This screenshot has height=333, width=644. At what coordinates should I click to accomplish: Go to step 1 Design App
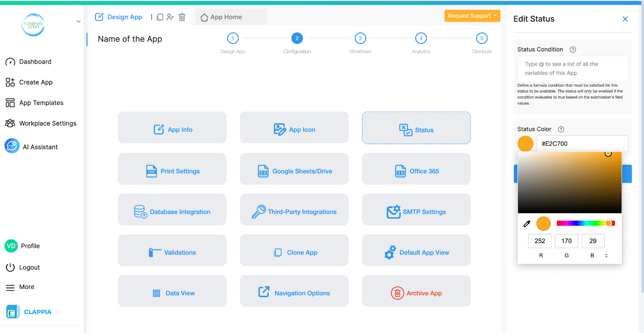[x=233, y=38]
